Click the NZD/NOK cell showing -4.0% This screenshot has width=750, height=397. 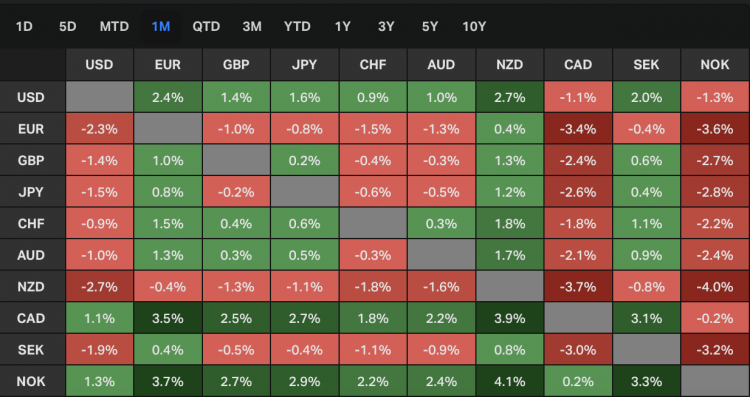pyautogui.click(x=715, y=287)
